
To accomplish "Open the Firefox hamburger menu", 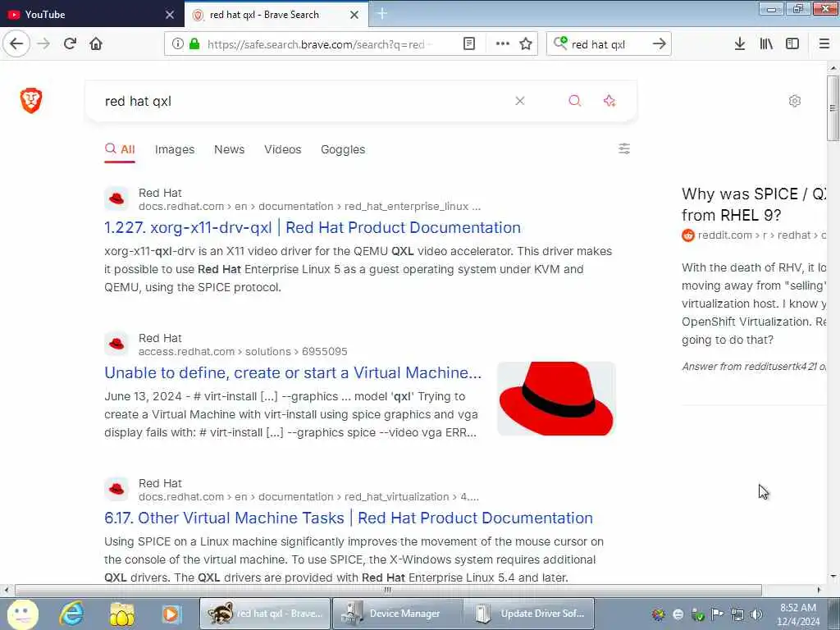I will (x=824, y=44).
